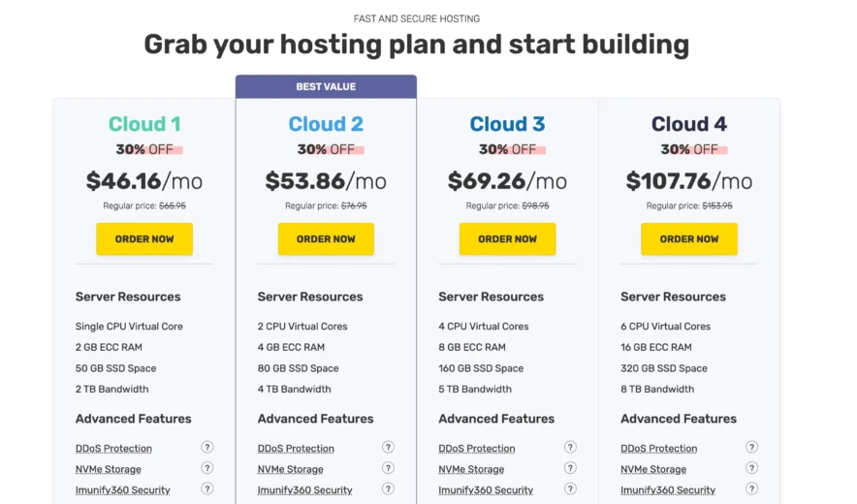Click help icon beside Cloud 1 NVMe Storage
The width and height of the screenshot is (857, 504).
[206, 468]
